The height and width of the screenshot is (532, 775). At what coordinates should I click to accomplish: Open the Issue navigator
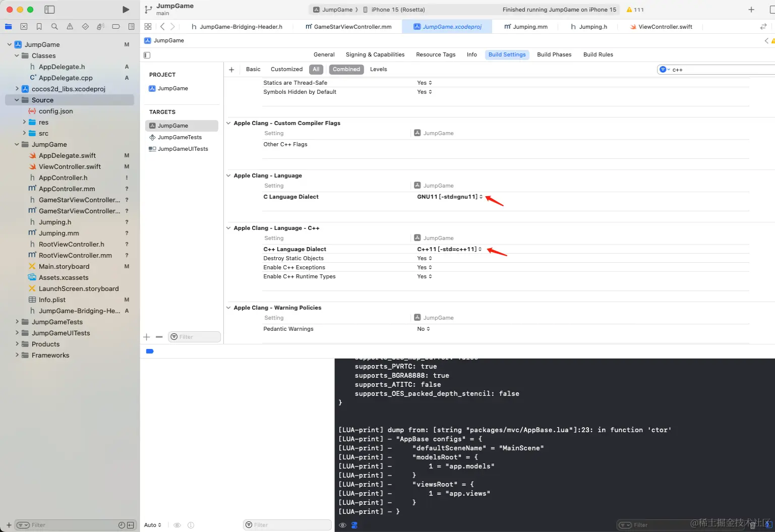pos(70,27)
